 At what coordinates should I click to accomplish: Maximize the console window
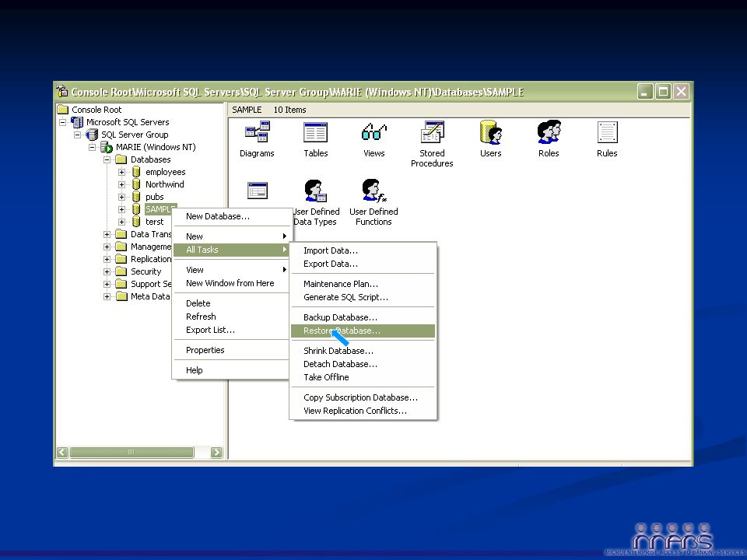(x=663, y=91)
